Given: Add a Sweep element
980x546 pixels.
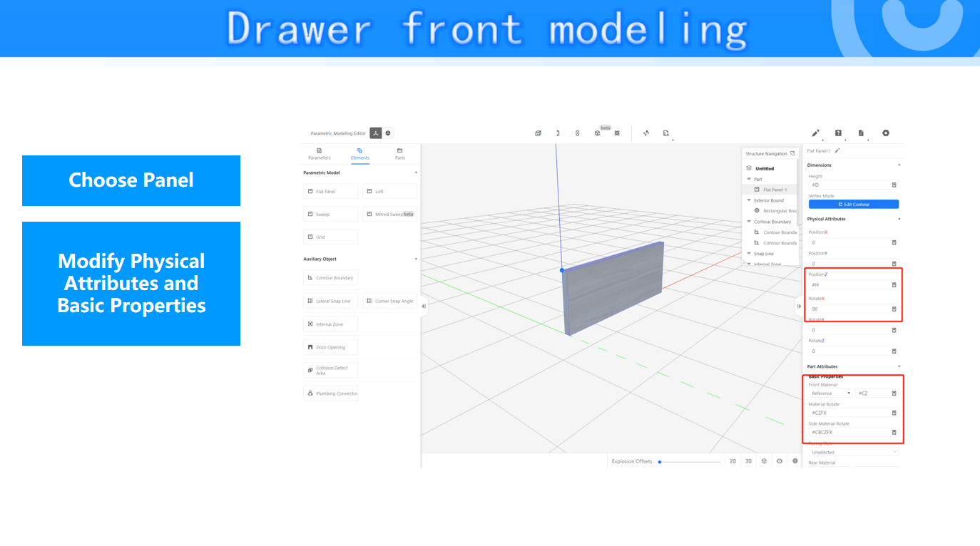Looking at the screenshot, I should coord(330,214).
